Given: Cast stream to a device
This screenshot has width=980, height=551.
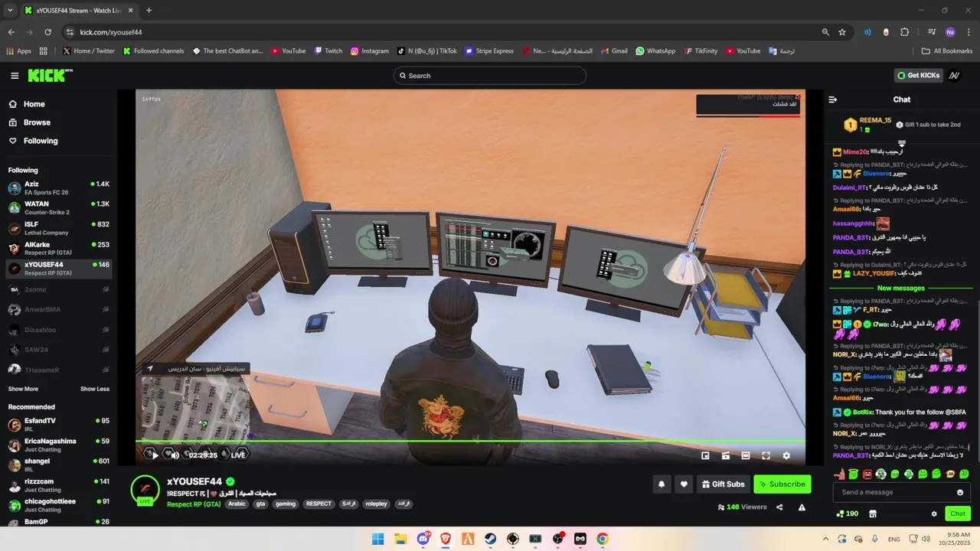Looking at the screenshot, I should [x=725, y=455].
